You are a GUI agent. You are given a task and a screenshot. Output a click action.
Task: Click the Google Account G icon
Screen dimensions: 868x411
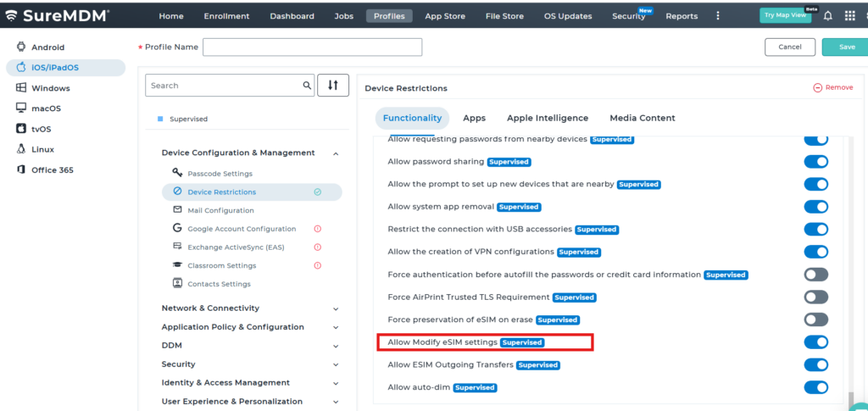point(177,228)
